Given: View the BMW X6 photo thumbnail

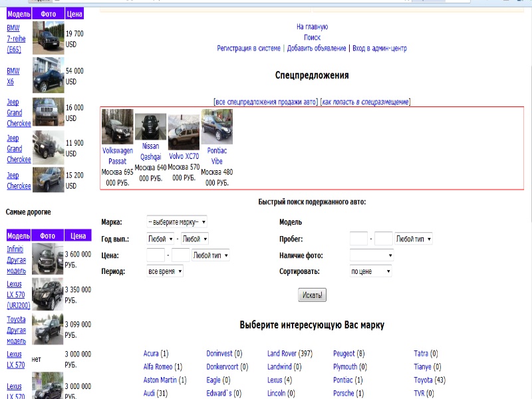Looking at the screenshot, I should tap(48, 75).
